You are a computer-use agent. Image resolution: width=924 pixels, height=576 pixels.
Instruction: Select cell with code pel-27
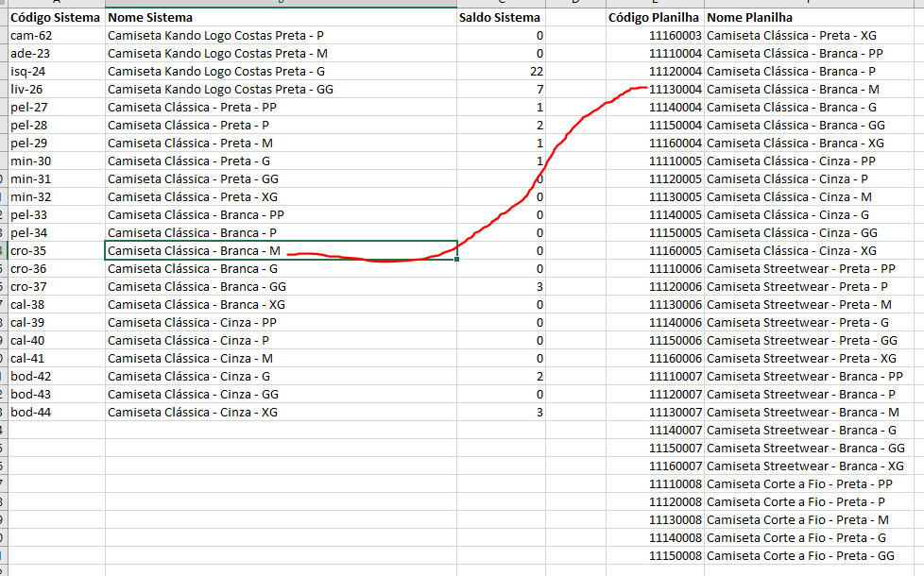coord(57,108)
